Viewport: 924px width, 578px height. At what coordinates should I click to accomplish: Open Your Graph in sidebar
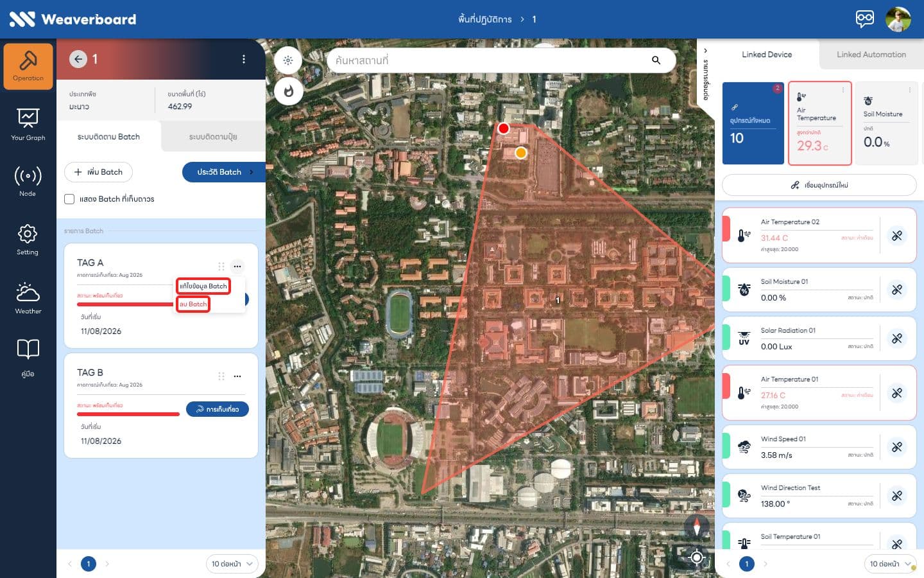pyautogui.click(x=28, y=125)
